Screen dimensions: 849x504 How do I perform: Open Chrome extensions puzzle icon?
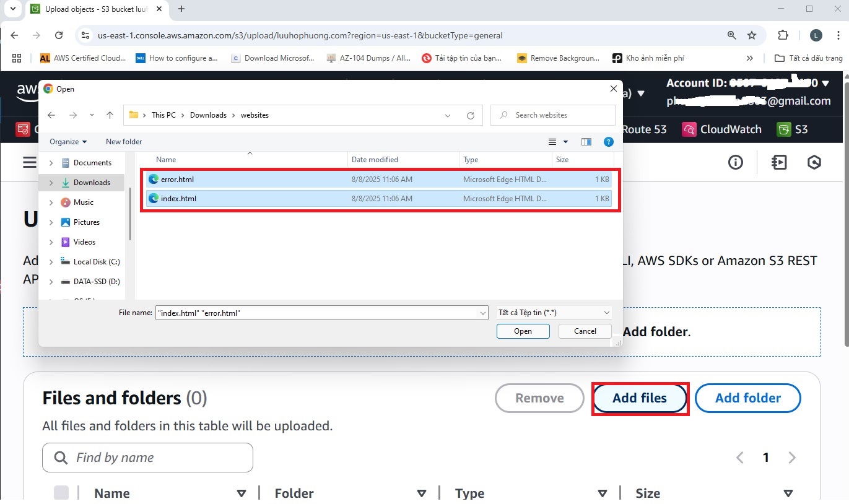point(783,35)
